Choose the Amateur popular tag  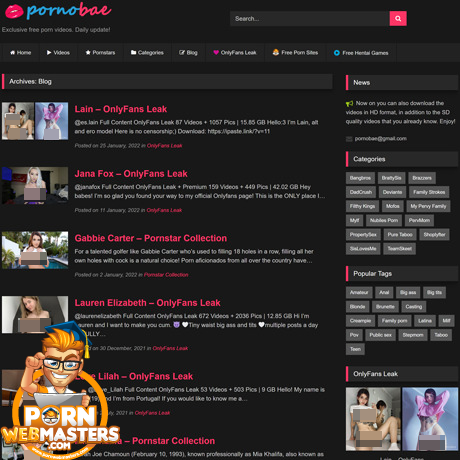[359, 292]
